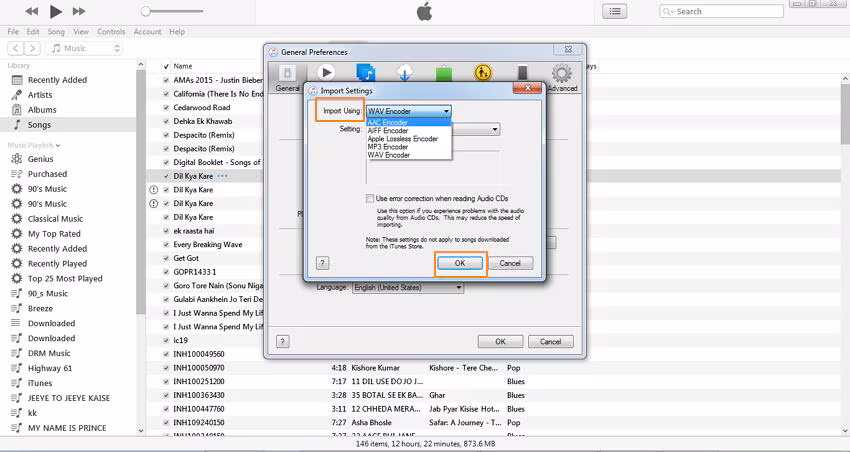The image size is (850, 452).
Task: Click OK in Import Settings dialog
Action: 460,263
